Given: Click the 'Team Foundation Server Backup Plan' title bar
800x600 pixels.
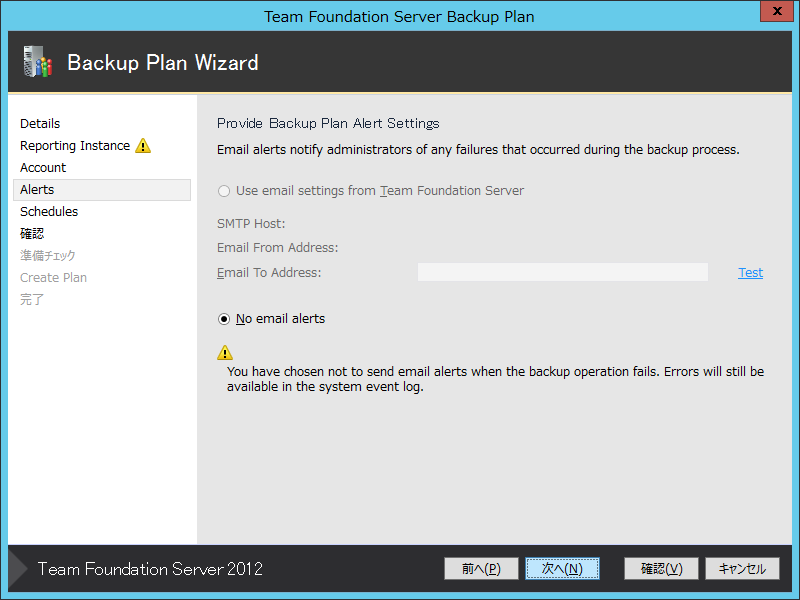Looking at the screenshot, I should [x=399, y=16].
